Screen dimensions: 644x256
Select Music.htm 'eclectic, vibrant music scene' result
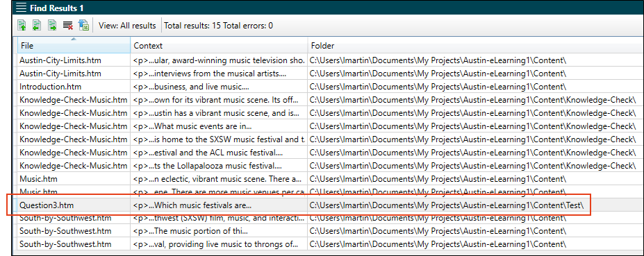217,178
